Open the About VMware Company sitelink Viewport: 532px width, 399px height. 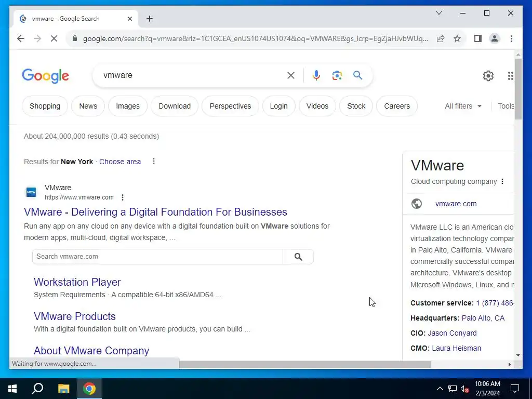point(91,351)
